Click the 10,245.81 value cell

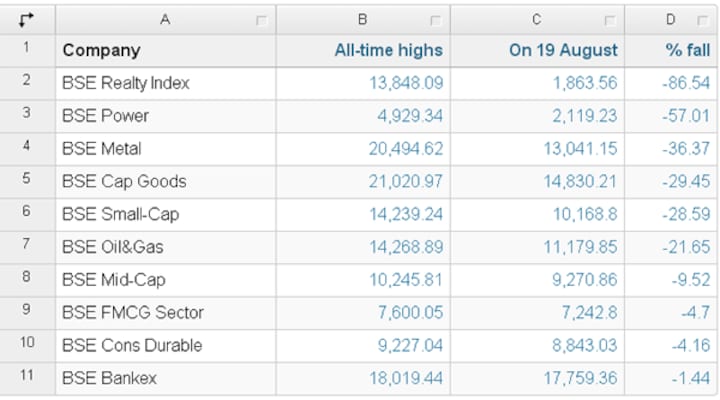[x=363, y=280]
